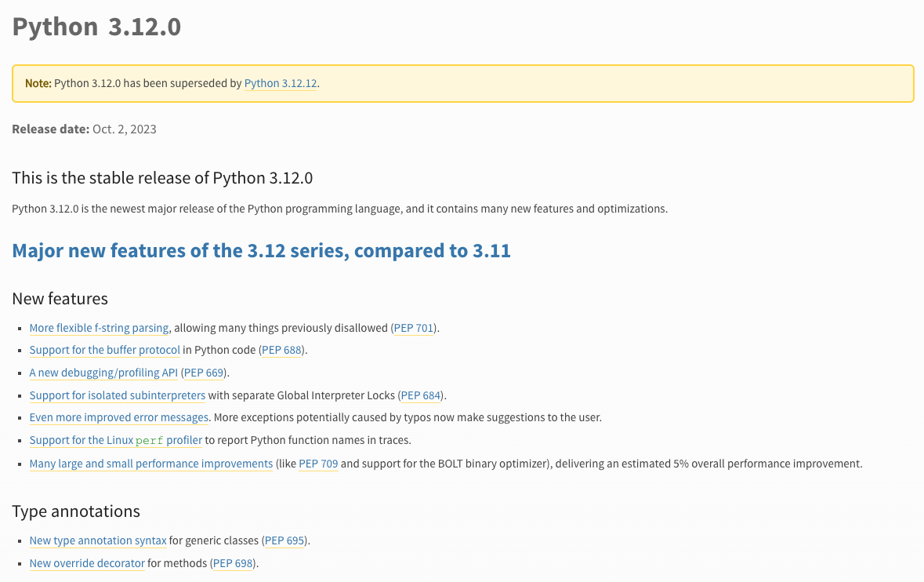The height and width of the screenshot is (582, 924).
Task: Click the 'Type annotations' section heading
Action: pos(76,511)
